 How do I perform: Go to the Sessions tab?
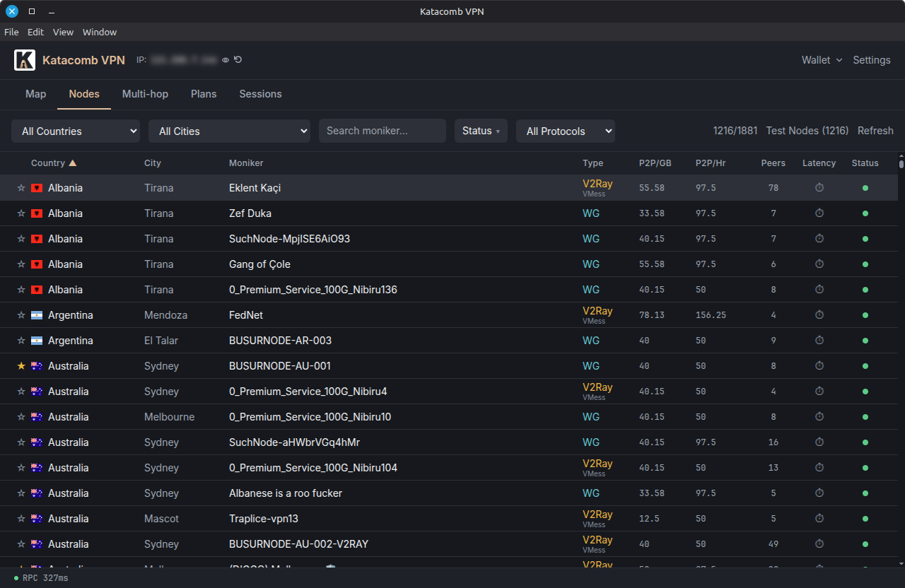260,94
